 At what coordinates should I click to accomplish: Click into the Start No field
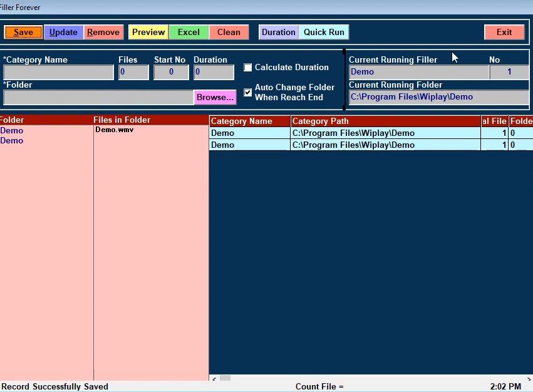click(x=171, y=73)
